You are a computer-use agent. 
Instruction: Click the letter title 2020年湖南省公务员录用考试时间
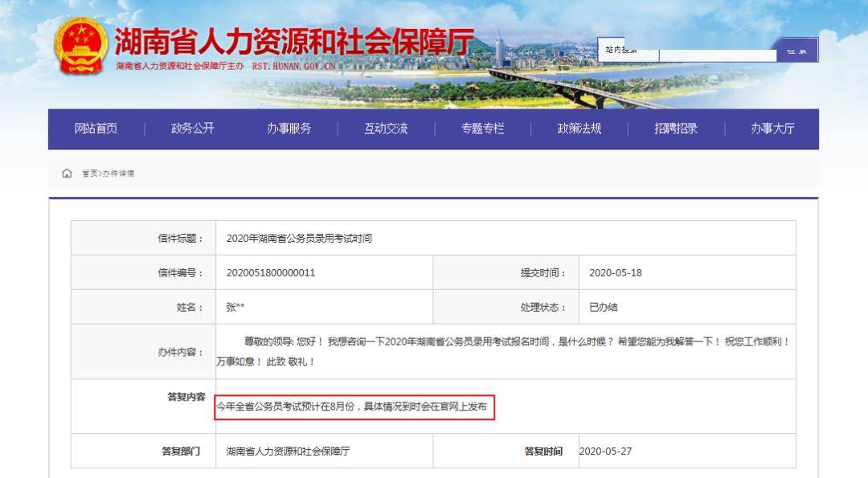299,239
